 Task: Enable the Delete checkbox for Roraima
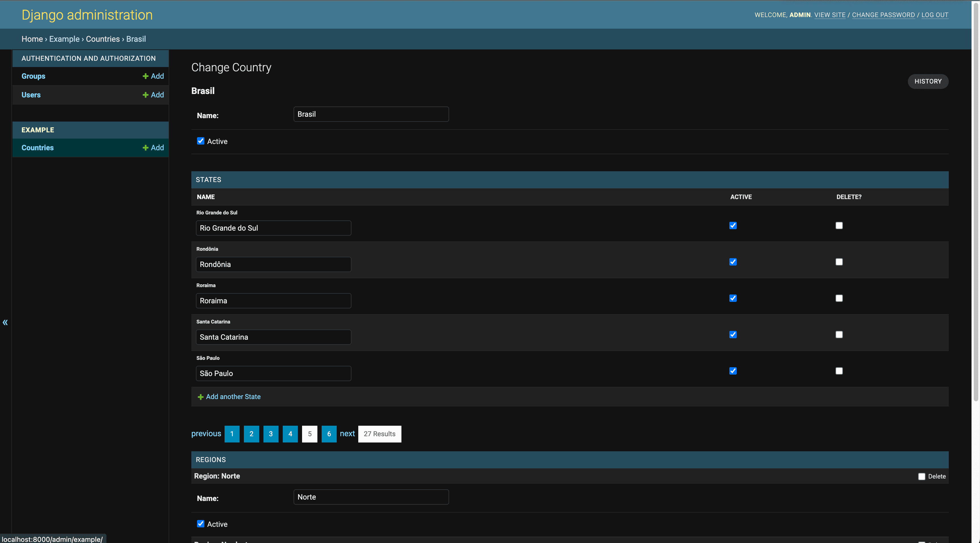point(839,298)
